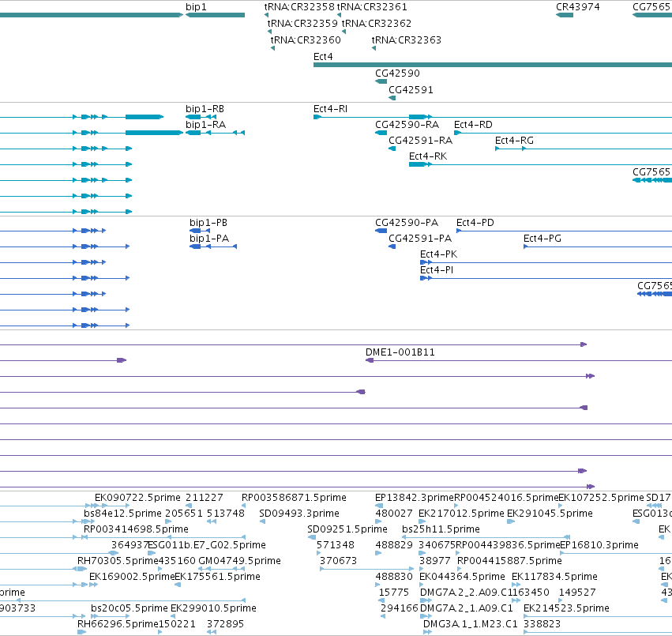
Task: Select the tRNA:CR32358 gene label
Action: (x=299, y=7)
